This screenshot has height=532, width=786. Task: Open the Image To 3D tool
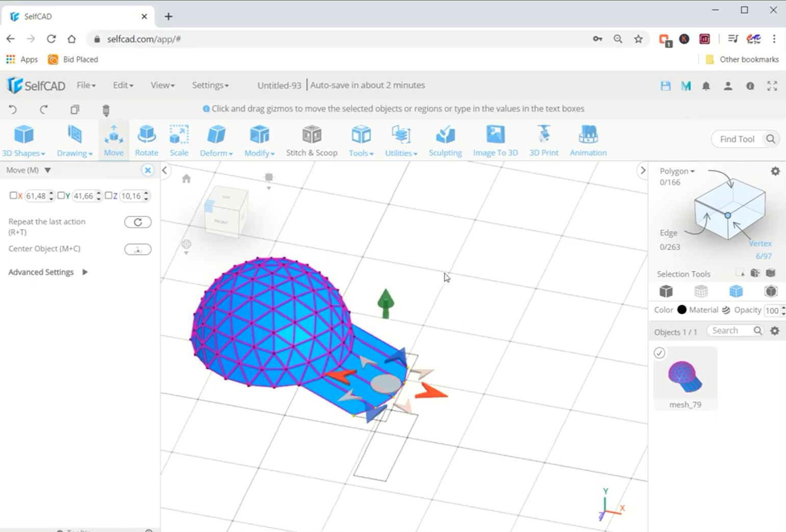click(x=495, y=140)
